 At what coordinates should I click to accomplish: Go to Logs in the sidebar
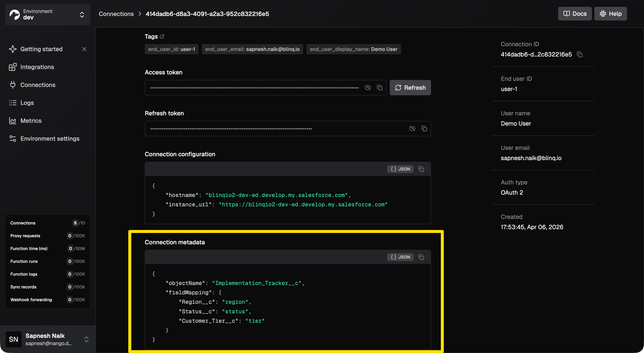point(27,103)
